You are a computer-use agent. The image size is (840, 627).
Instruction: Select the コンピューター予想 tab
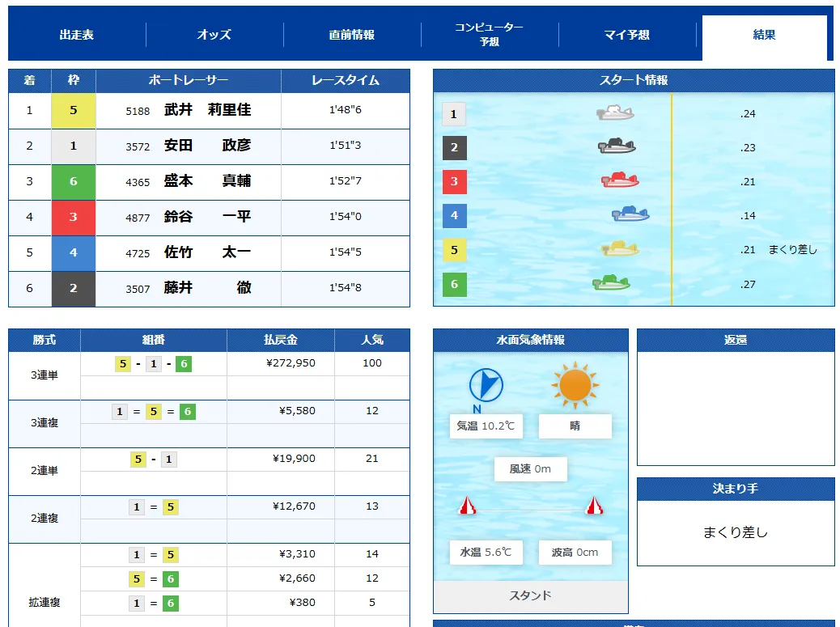coord(489,34)
